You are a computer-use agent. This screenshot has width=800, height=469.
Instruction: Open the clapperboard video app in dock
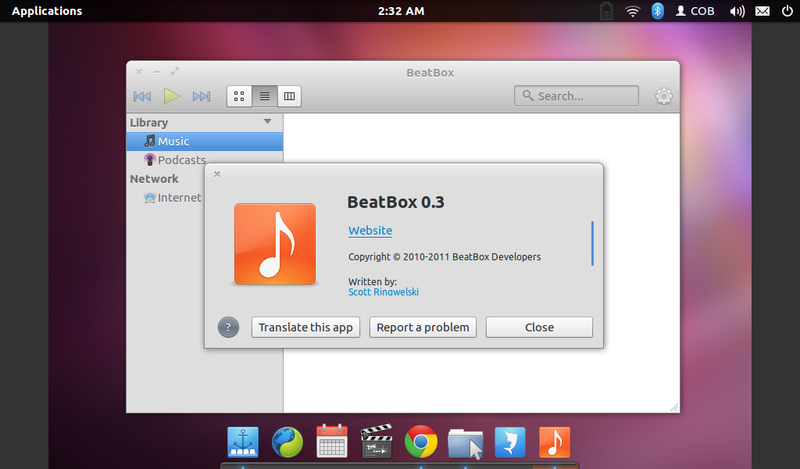[x=377, y=441]
